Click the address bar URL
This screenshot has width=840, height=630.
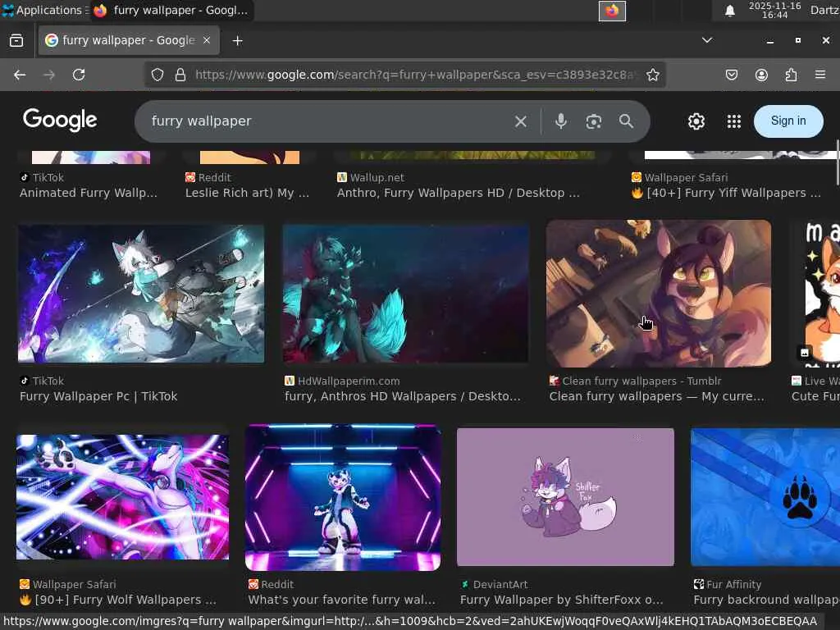[413, 75]
